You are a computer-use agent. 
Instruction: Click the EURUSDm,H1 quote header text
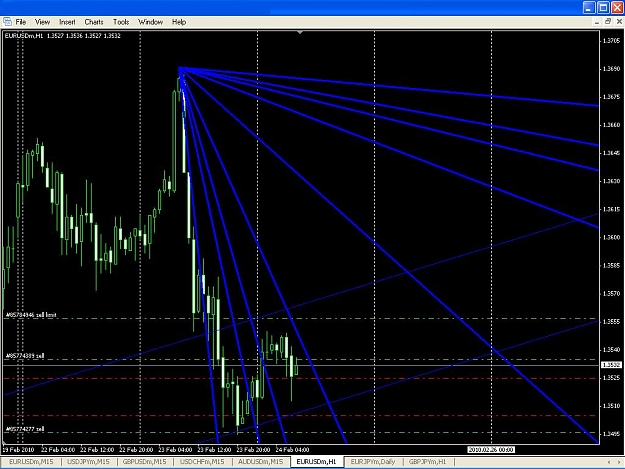tap(63, 36)
